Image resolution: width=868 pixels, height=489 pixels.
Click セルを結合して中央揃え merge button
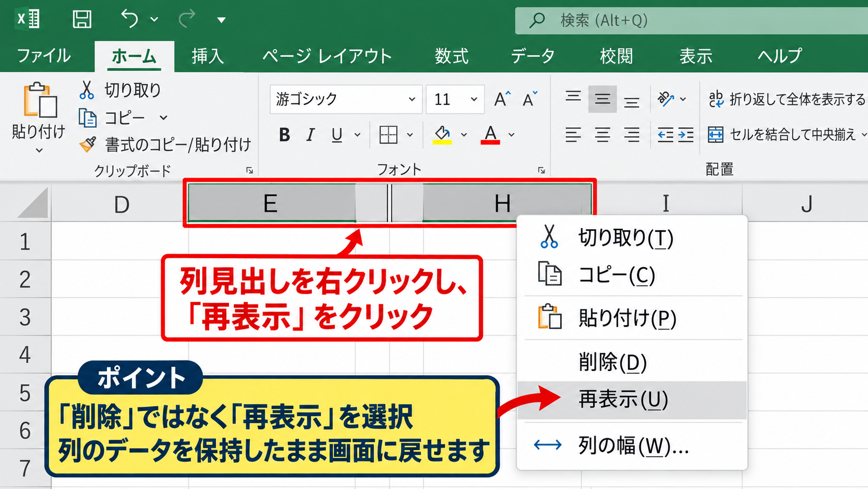pos(782,135)
